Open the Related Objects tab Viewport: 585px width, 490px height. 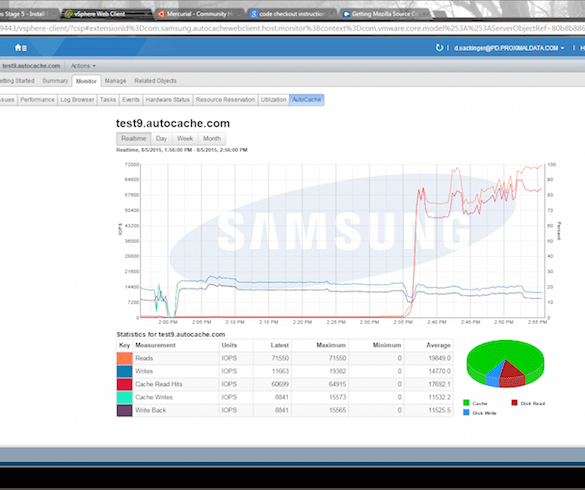click(x=156, y=81)
